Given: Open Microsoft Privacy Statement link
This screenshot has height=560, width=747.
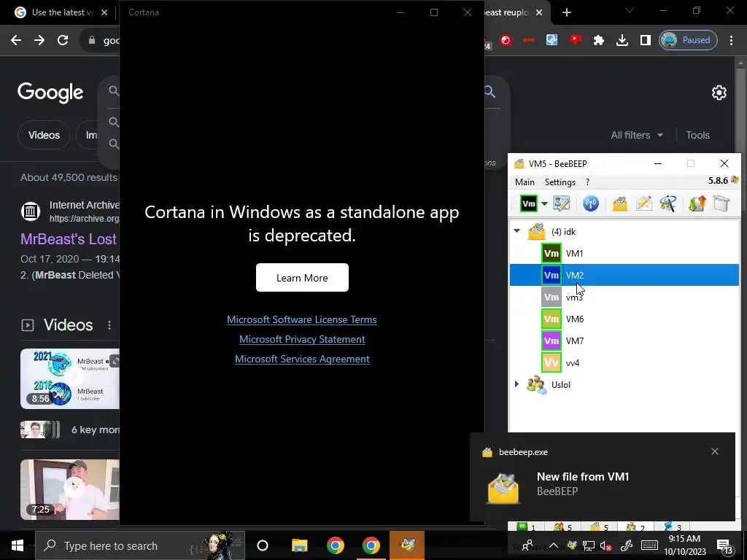Looking at the screenshot, I should (302, 339).
